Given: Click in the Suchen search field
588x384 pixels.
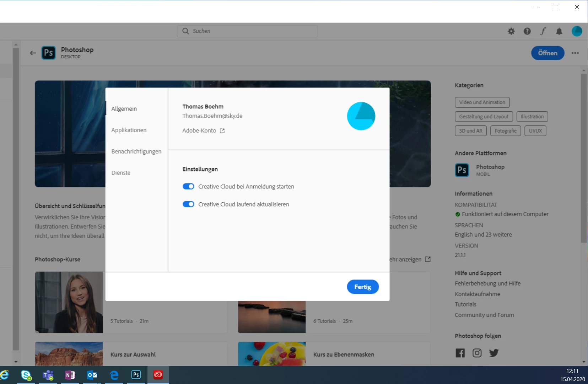Looking at the screenshot, I should tap(247, 31).
